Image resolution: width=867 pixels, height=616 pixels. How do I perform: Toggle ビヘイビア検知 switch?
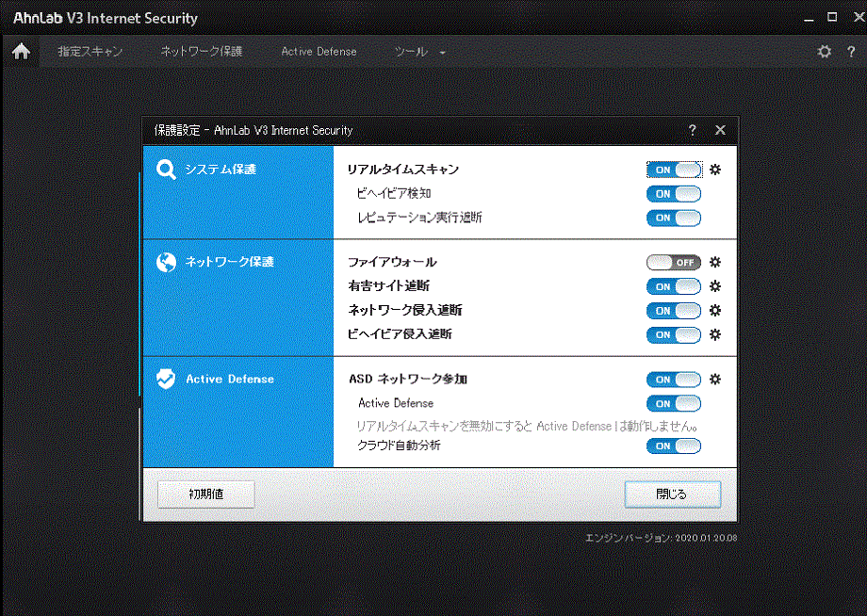[x=674, y=194]
